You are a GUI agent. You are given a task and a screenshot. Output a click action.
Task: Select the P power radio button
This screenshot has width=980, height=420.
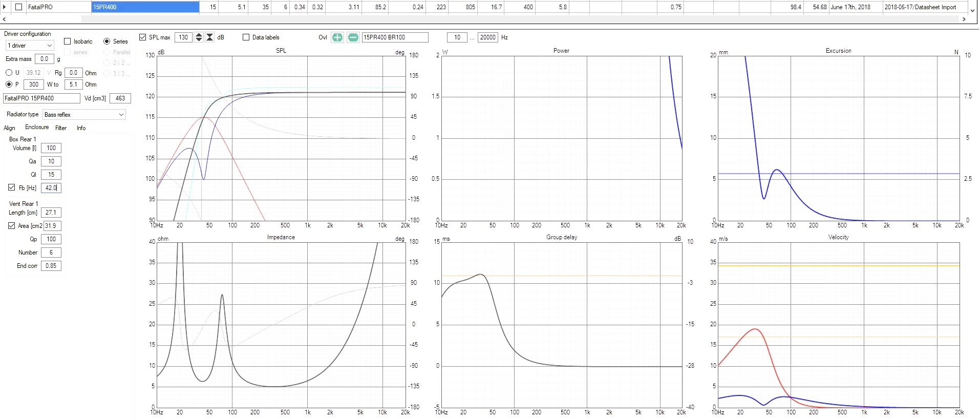tap(9, 85)
